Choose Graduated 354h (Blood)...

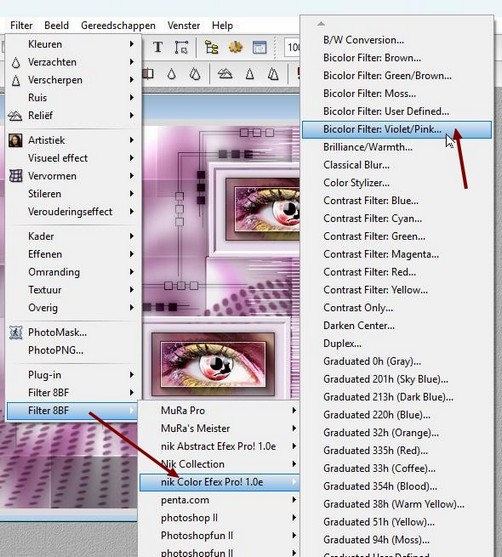click(x=397, y=486)
